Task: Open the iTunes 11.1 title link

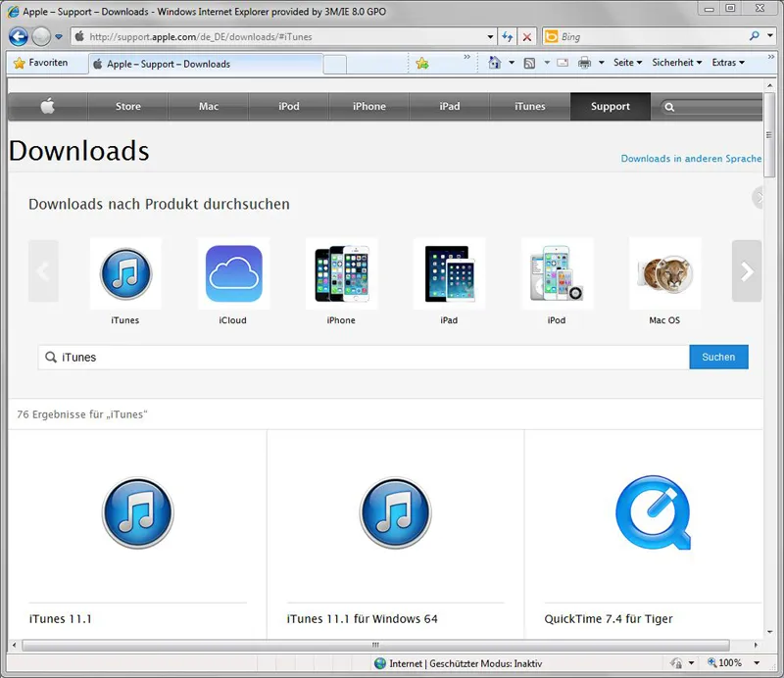Action: [x=61, y=619]
